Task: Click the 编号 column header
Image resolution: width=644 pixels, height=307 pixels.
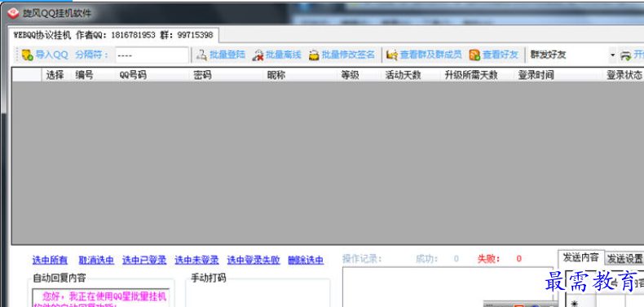Action: [x=93, y=75]
